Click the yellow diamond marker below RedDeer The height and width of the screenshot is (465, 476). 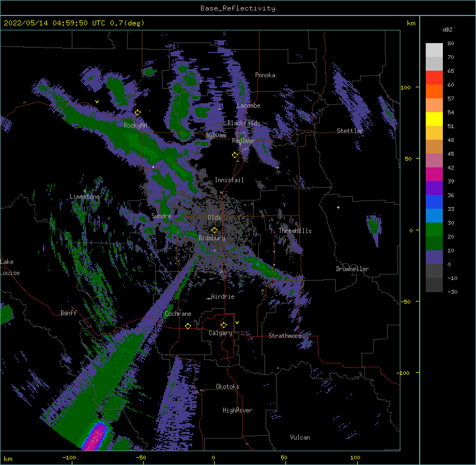click(x=235, y=155)
